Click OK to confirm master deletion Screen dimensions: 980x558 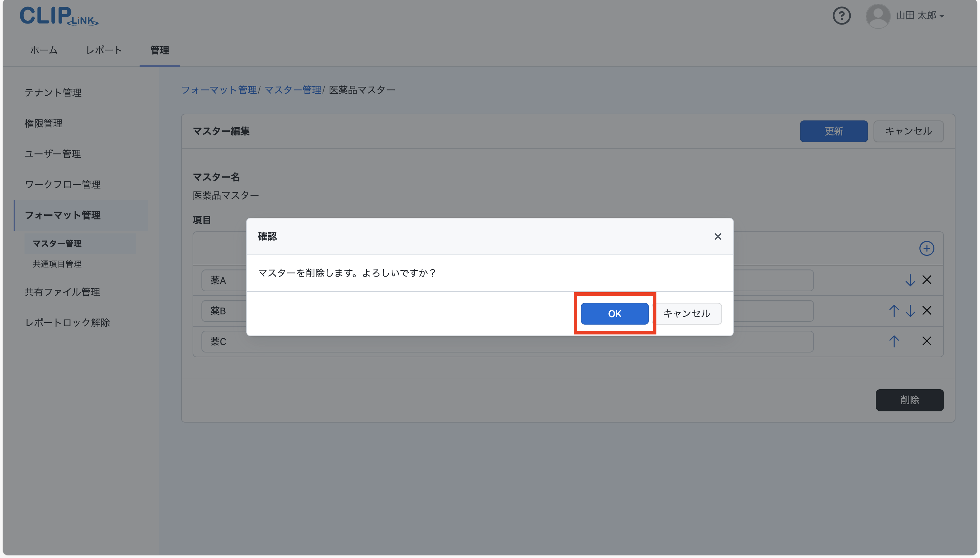tap(614, 313)
